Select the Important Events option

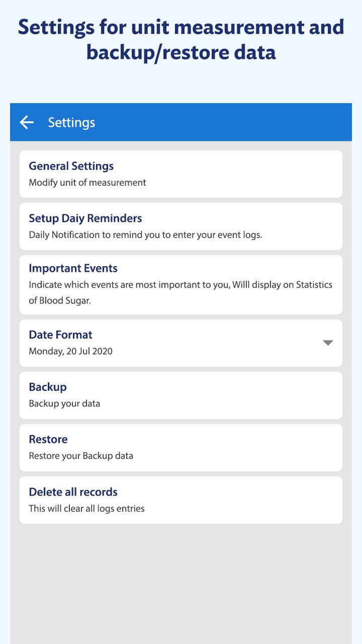(73, 268)
